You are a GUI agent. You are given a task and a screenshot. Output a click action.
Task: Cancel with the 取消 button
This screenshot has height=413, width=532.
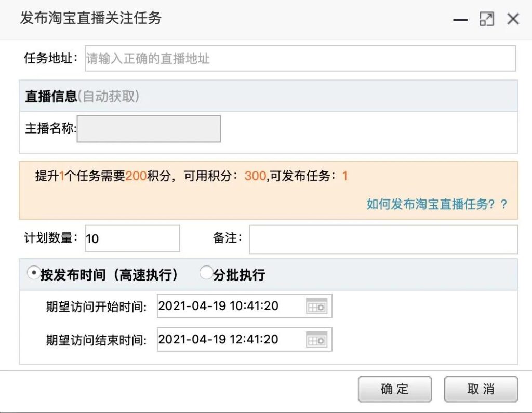(x=481, y=389)
